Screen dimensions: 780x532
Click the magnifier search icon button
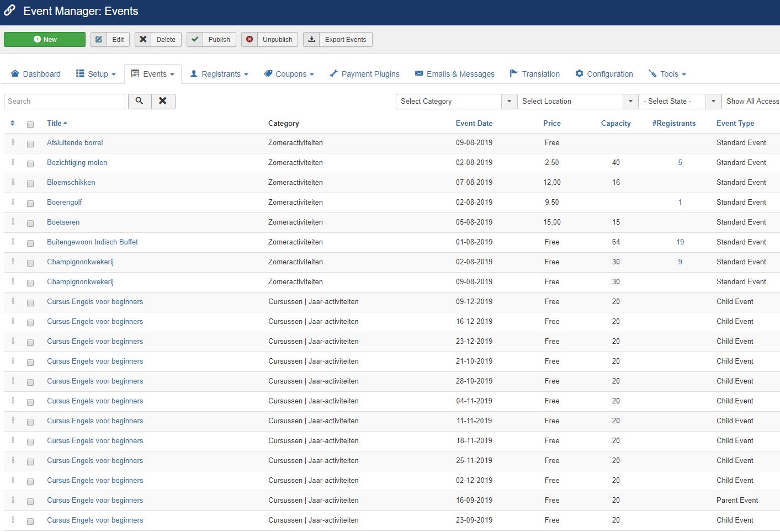[139, 101]
